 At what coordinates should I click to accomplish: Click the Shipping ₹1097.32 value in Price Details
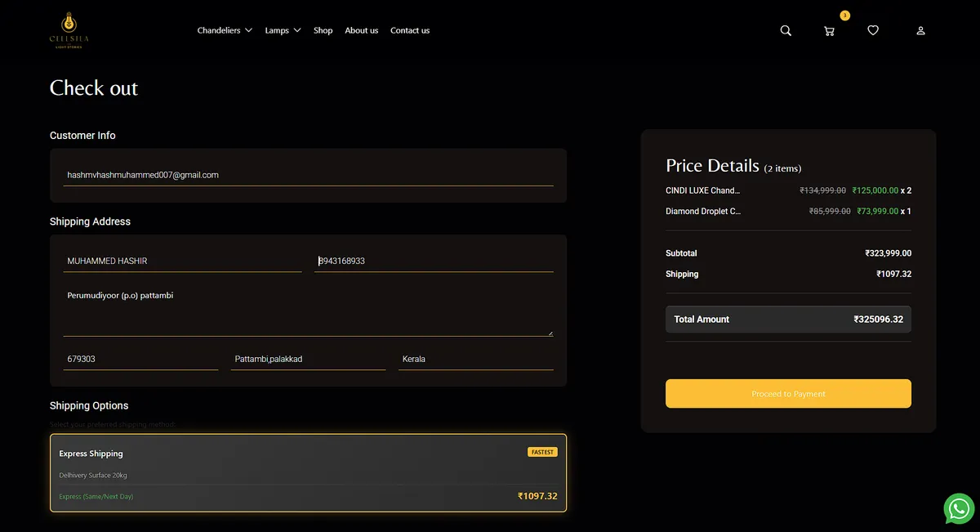click(x=893, y=274)
